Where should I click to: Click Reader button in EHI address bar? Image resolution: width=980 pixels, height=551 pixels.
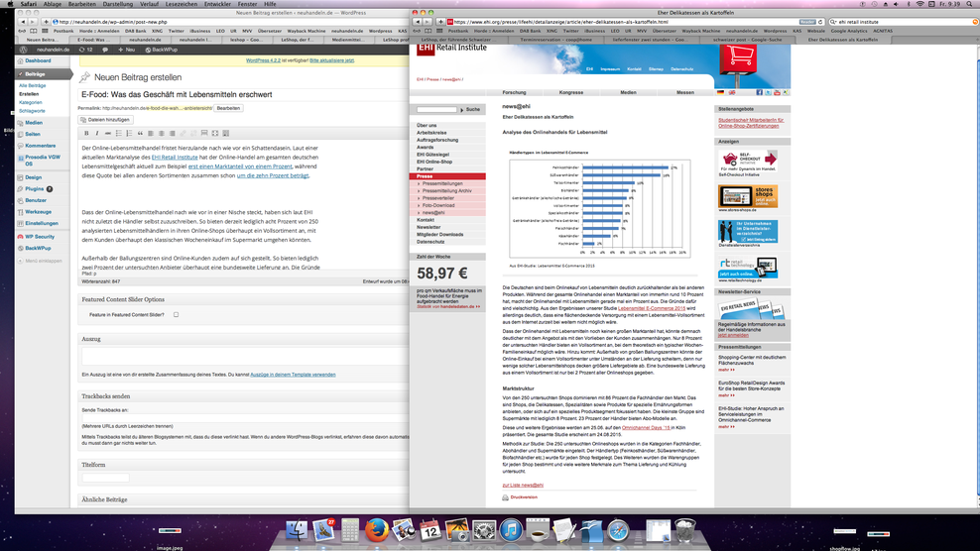click(x=807, y=22)
